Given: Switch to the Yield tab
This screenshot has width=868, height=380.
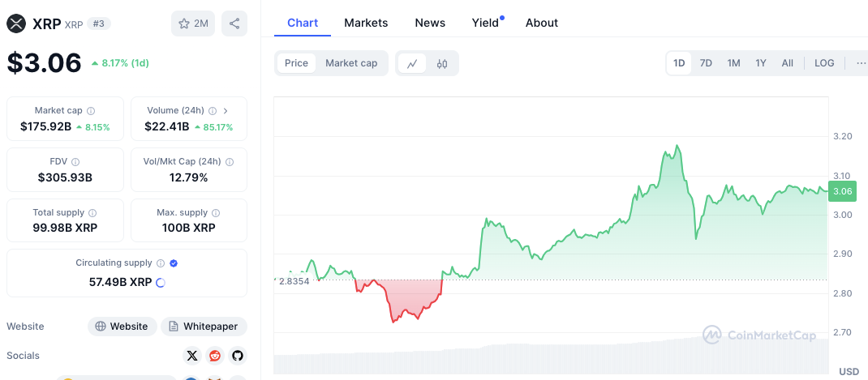Looking at the screenshot, I should coord(485,23).
